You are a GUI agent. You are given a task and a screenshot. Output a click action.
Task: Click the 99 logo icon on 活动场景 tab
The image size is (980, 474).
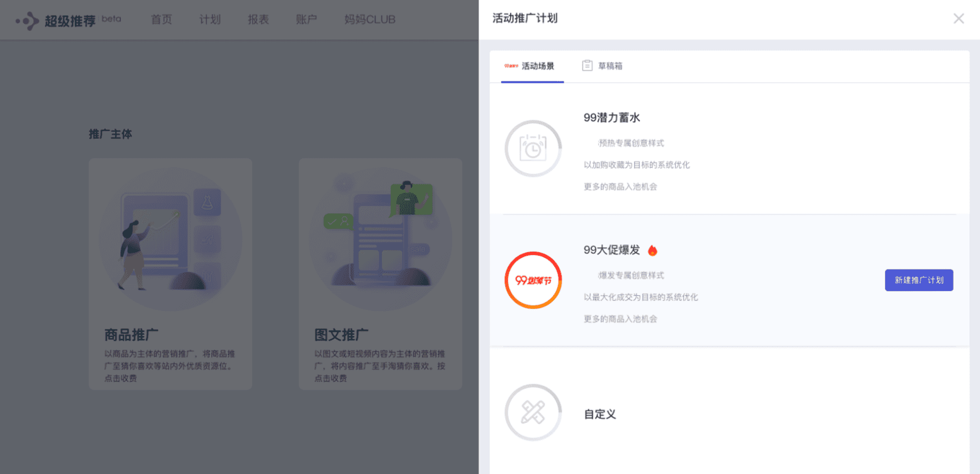[x=511, y=66]
